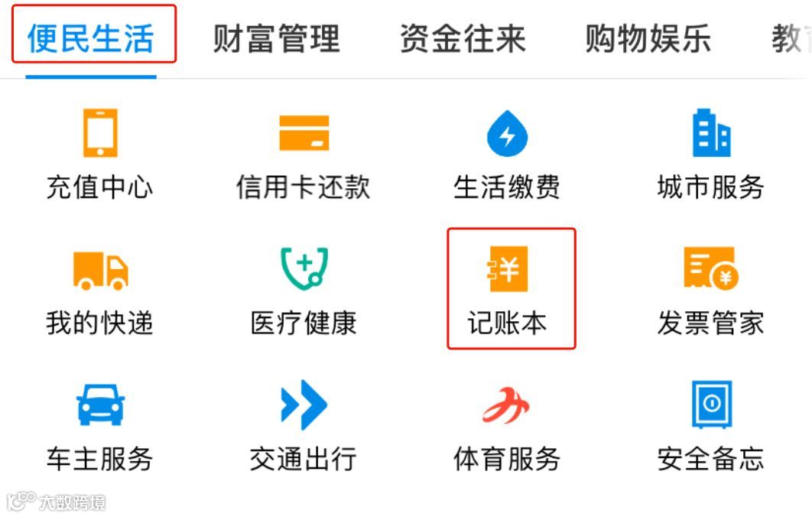Screen dimensions: 812x517
Task: Open the 记账本 ledger icon
Action: pos(508,269)
